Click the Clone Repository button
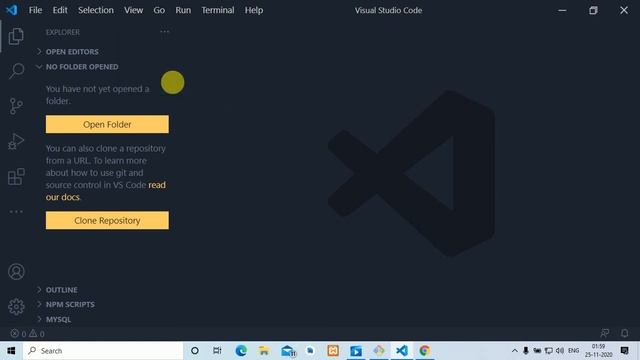This screenshot has height=360, width=640. [107, 220]
